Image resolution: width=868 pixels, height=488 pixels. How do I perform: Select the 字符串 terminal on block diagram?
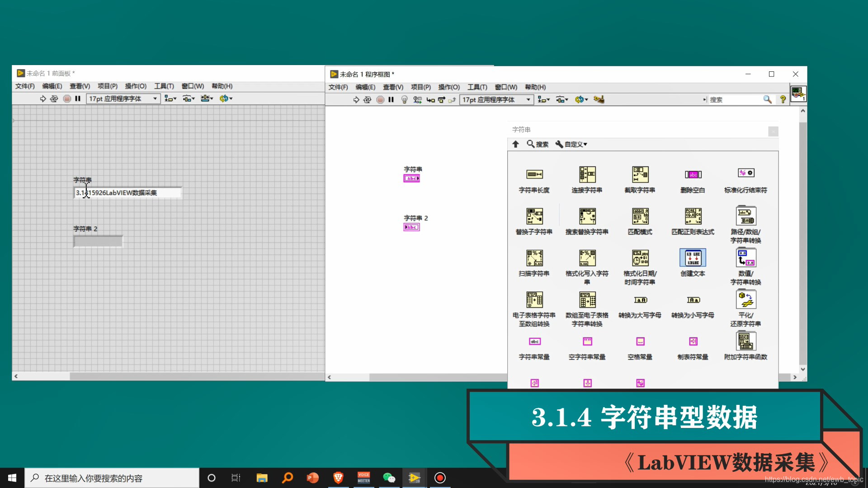coord(411,178)
